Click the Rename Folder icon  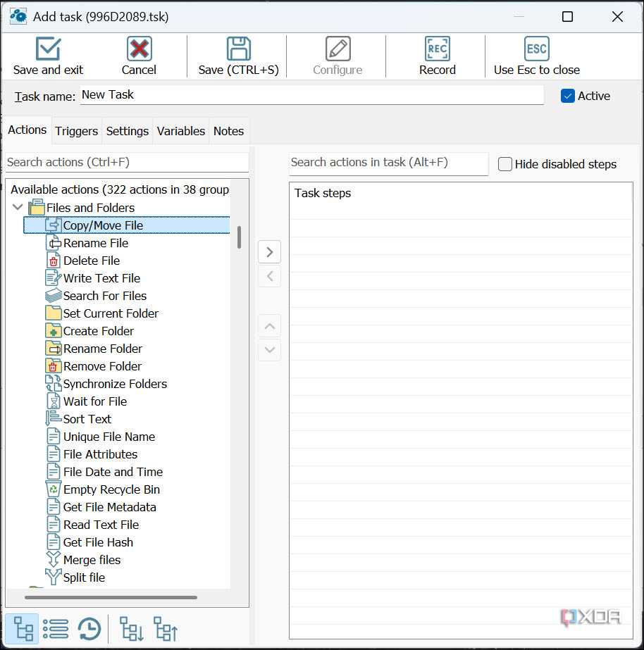[53, 348]
